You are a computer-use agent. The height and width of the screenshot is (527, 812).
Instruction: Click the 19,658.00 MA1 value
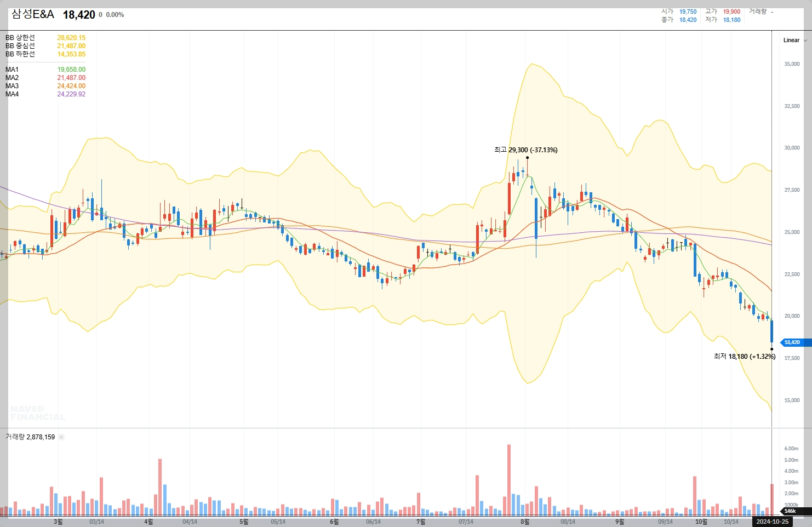[x=71, y=70]
